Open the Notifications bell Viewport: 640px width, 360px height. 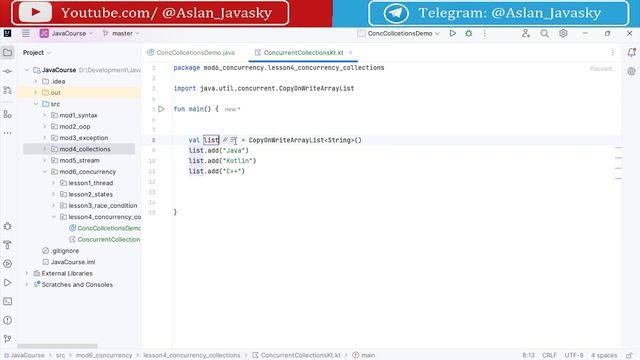click(631, 52)
